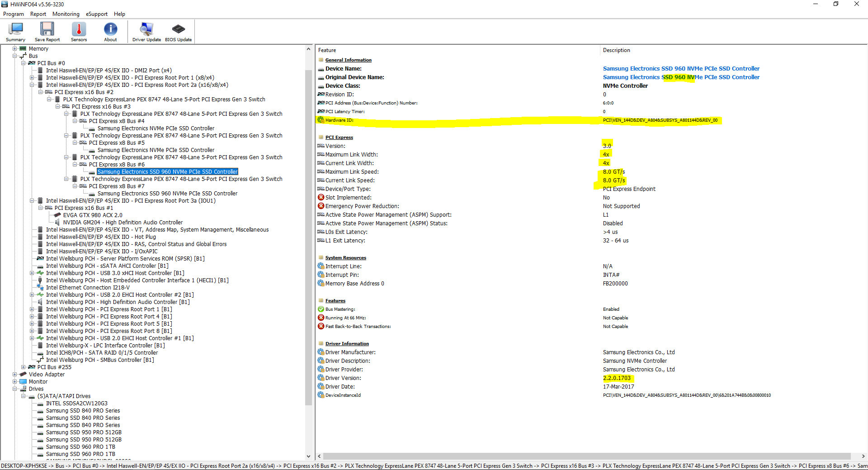
Task: Collapse the (S)ATA/ATAPI Drives node
Action: [x=24, y=396]
